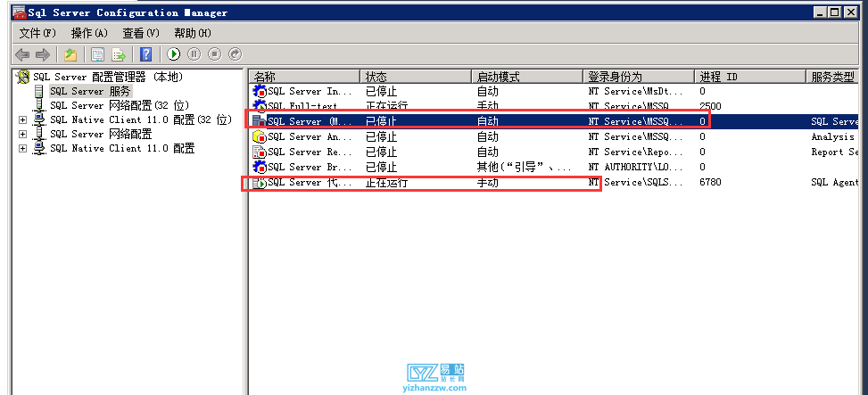Click the Back arrow toolbar icon

22,54
